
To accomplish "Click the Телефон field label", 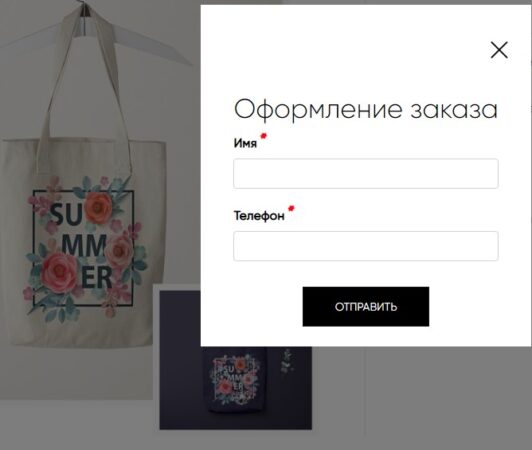I will pos(259,216).
